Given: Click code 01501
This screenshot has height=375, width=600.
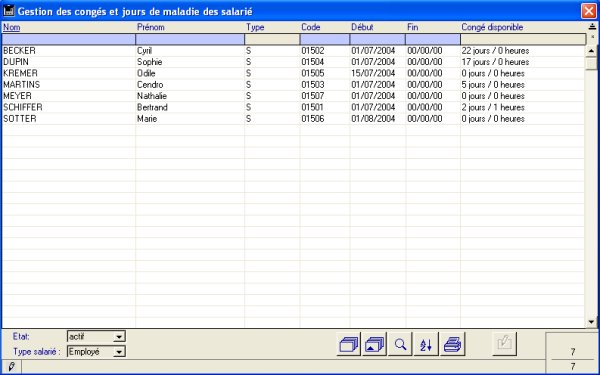Looking at the screenshot, I should [312, 107].
